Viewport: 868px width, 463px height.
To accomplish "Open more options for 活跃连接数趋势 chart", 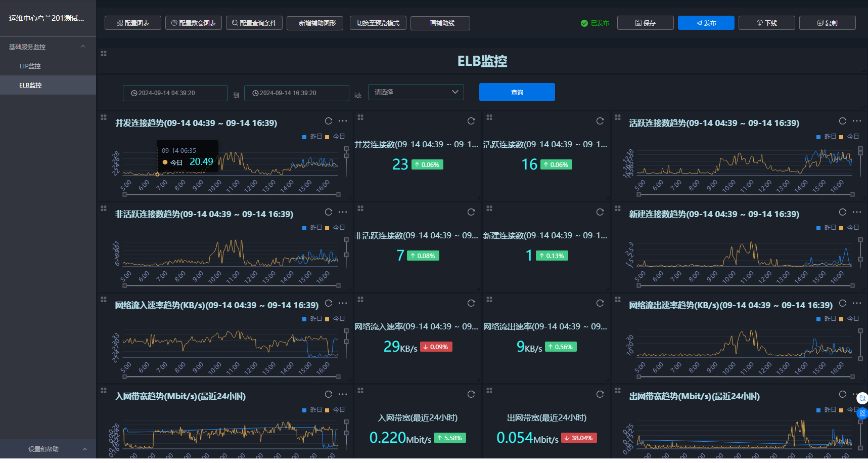I will tap(856, 121).
